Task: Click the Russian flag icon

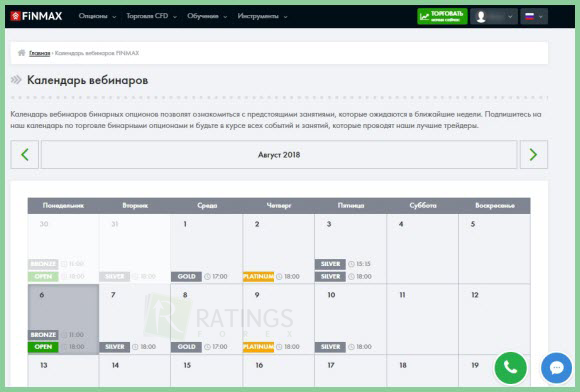Action: (x=529, y=16)
